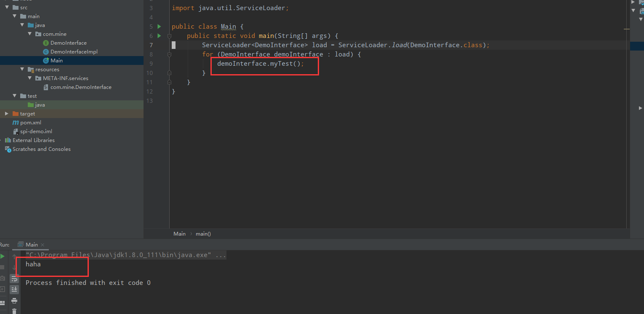Open DemoInterface in project tree

[69, 43]
